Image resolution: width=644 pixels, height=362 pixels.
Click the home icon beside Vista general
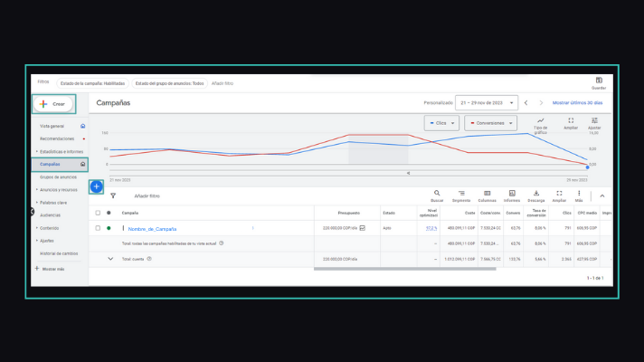coord(83,126)
